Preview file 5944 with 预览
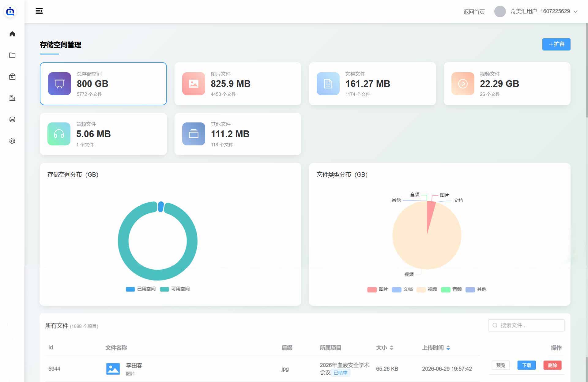Image resolution: width=588 pixels, height=382 pixels. click(x=501, y=365)
